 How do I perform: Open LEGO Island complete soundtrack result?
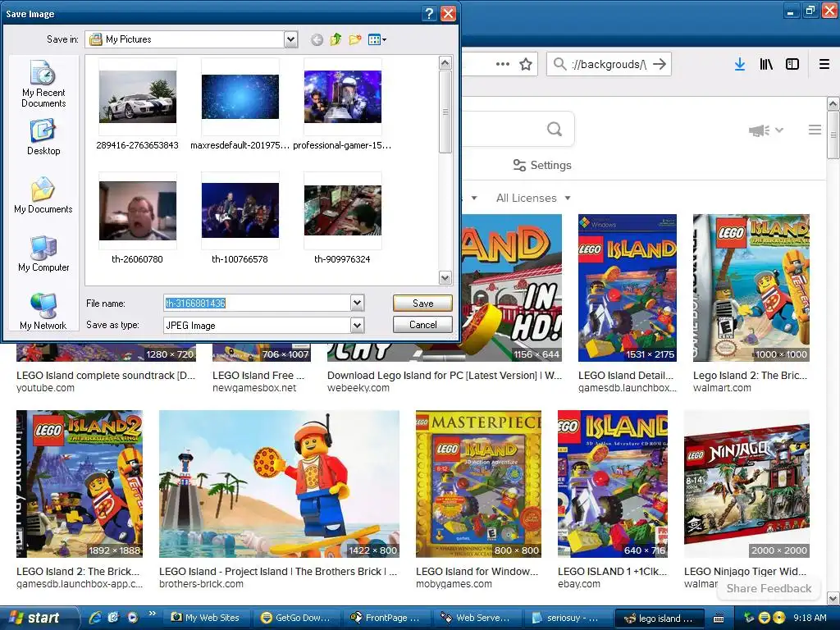click(x=106, y=376)
